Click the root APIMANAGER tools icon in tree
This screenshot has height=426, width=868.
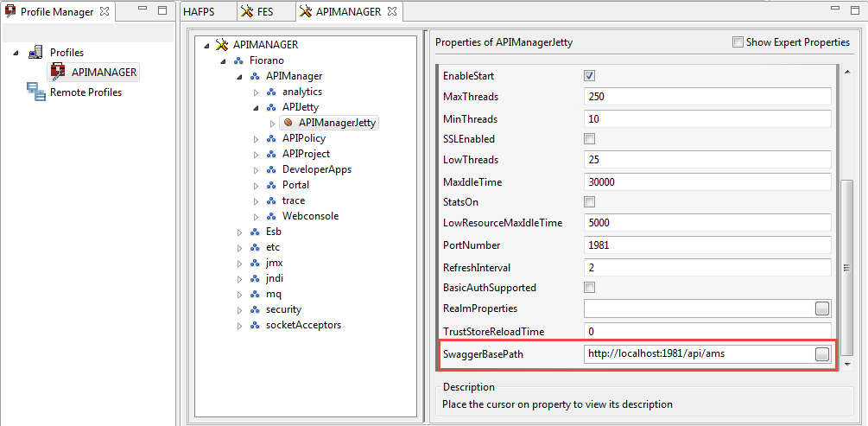[x=222, y=44]
